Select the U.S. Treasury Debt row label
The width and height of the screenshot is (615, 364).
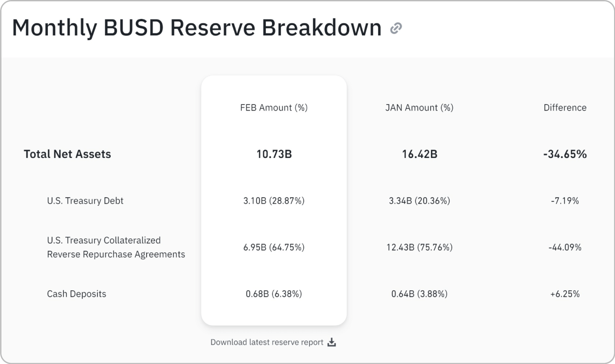(x=85, y=200)
